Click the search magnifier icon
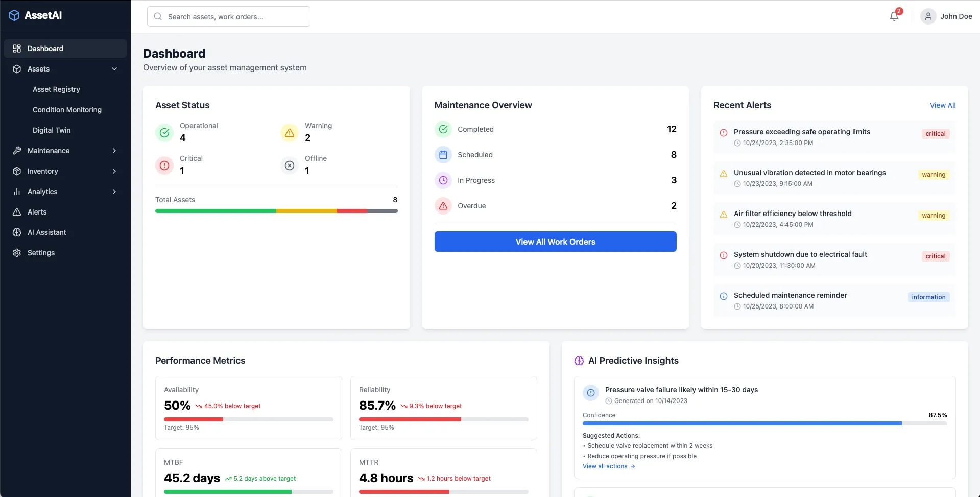Screen dimensions: 980x497 pyautogui.click(x=158, y=16)
